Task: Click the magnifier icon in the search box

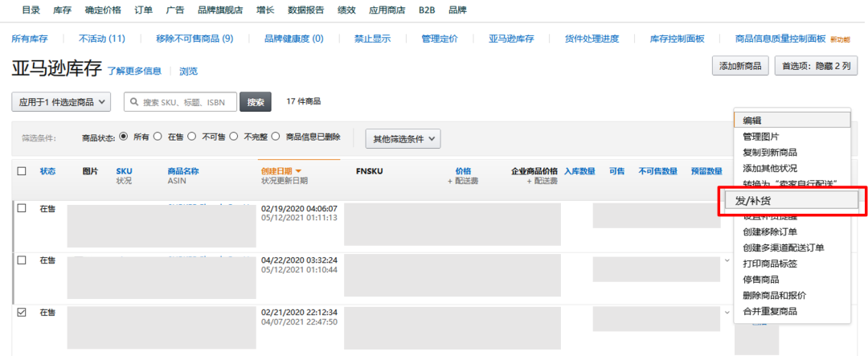Action: pyautogui.click(x=133, y=102)
